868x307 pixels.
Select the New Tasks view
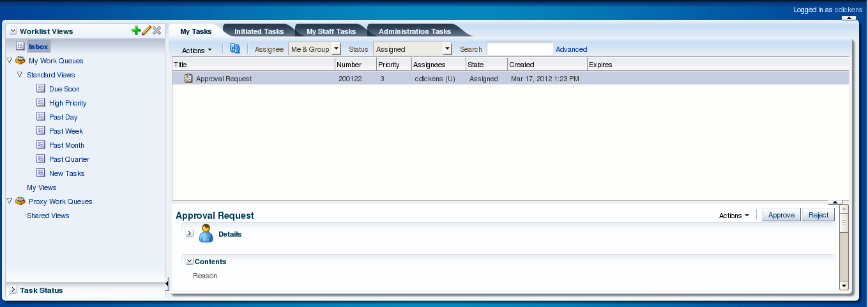pos(66,173)
